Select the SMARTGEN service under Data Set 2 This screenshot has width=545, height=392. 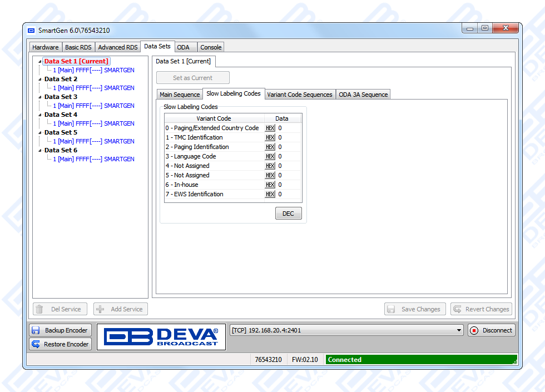93,88
